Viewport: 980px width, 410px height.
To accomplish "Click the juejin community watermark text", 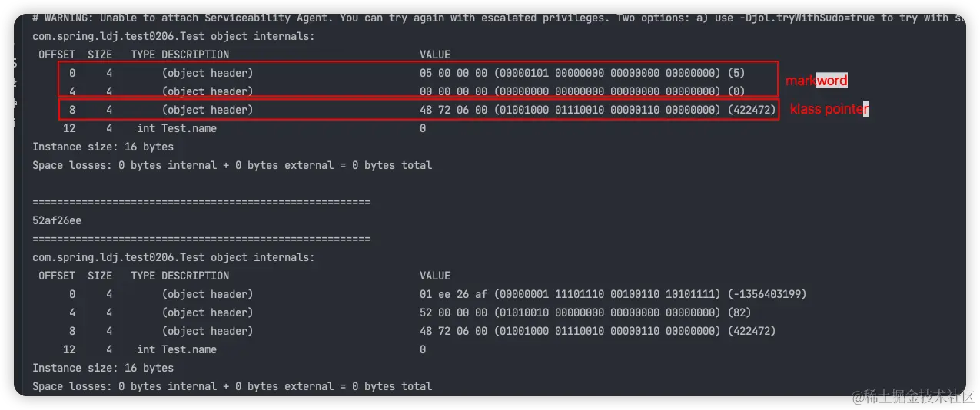I will pos(911,396).
